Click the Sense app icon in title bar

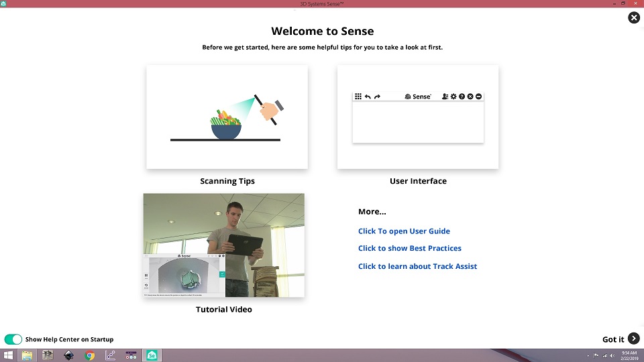click(3, 3)
